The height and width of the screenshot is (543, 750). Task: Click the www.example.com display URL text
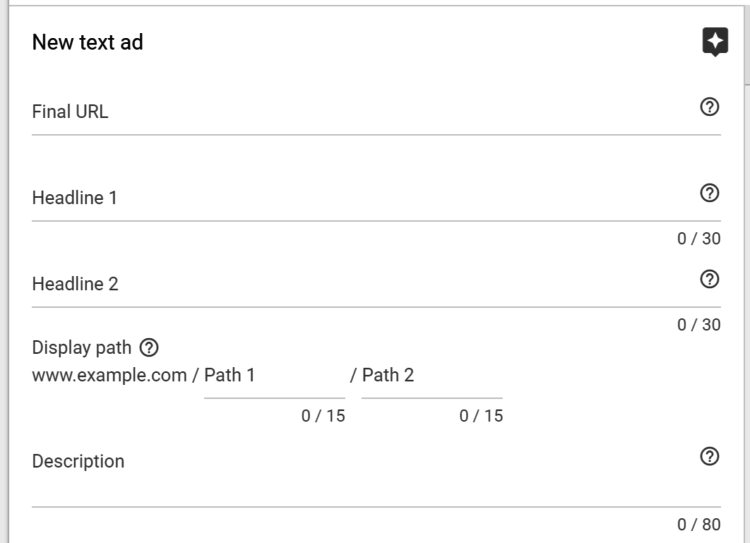(109, 375)
